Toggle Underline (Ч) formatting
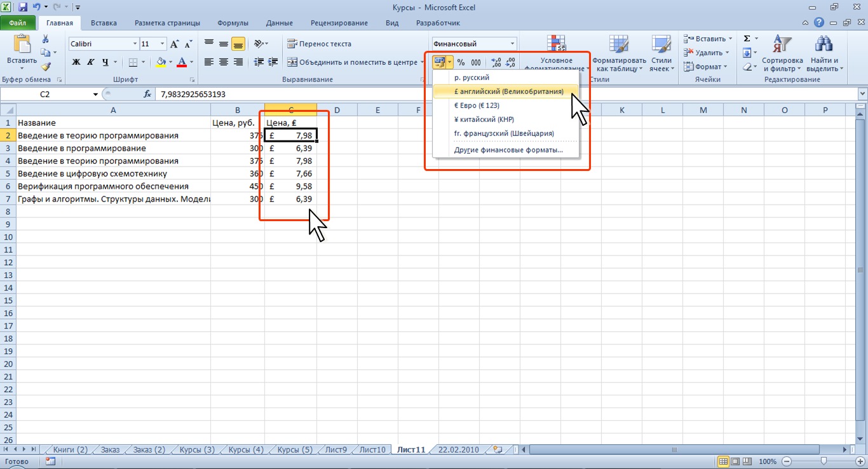Viewport: 868px width, 469px height. pyautogui.click(x=105, y=62)
